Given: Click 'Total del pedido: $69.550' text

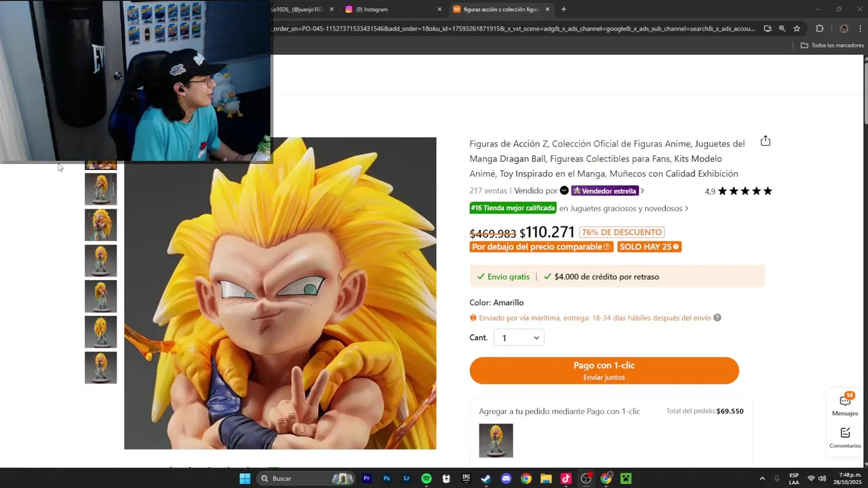Looking at the screenshot, I should tap(705, 411).
